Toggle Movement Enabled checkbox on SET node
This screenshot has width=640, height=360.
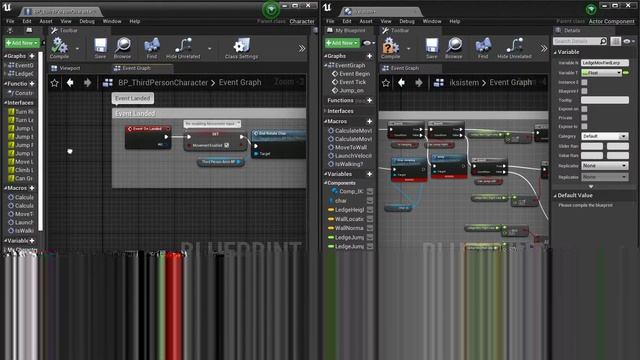point(227,145)
